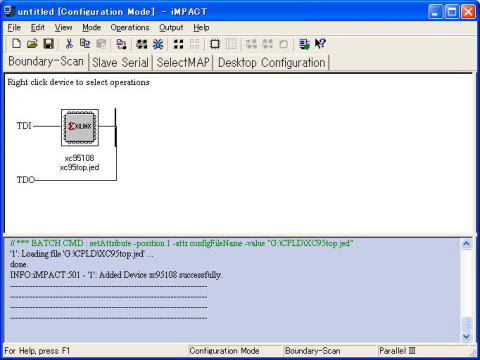The image size is (480, 360).
Task: Minimize the iMPACT window
Action: pyautogui.click(x=435, y=12)
